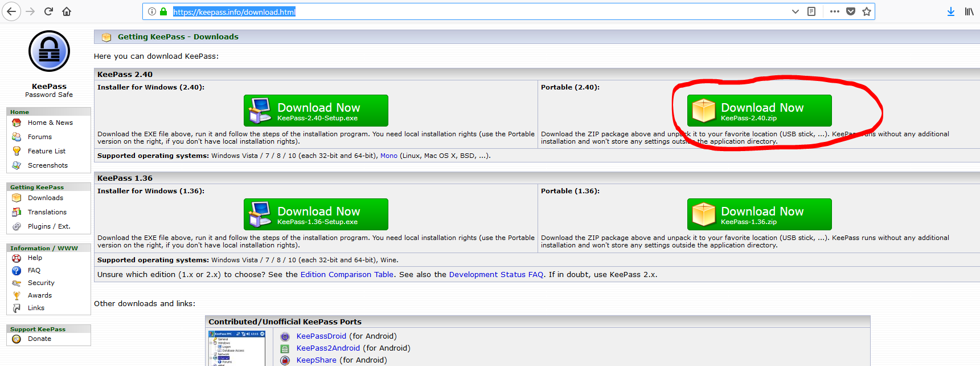Open Screenshots sidebar link
Viewport: 980px width, 366px height.
coord(48,165)
